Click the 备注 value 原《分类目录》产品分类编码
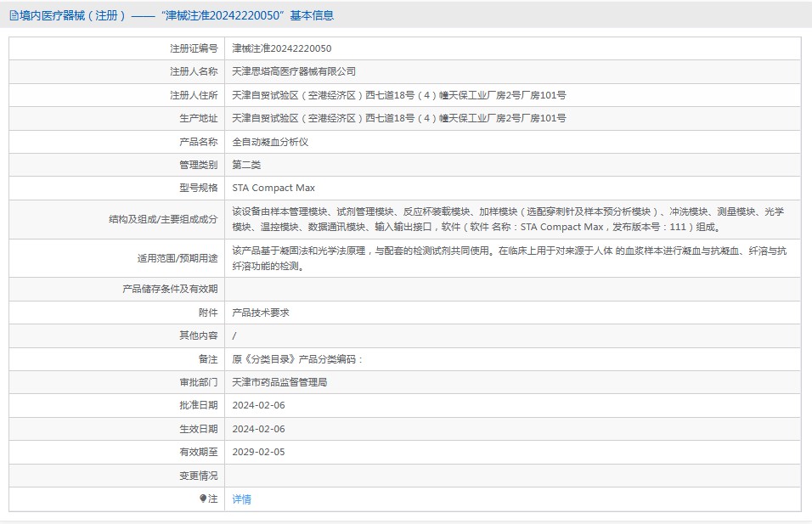 297,359
